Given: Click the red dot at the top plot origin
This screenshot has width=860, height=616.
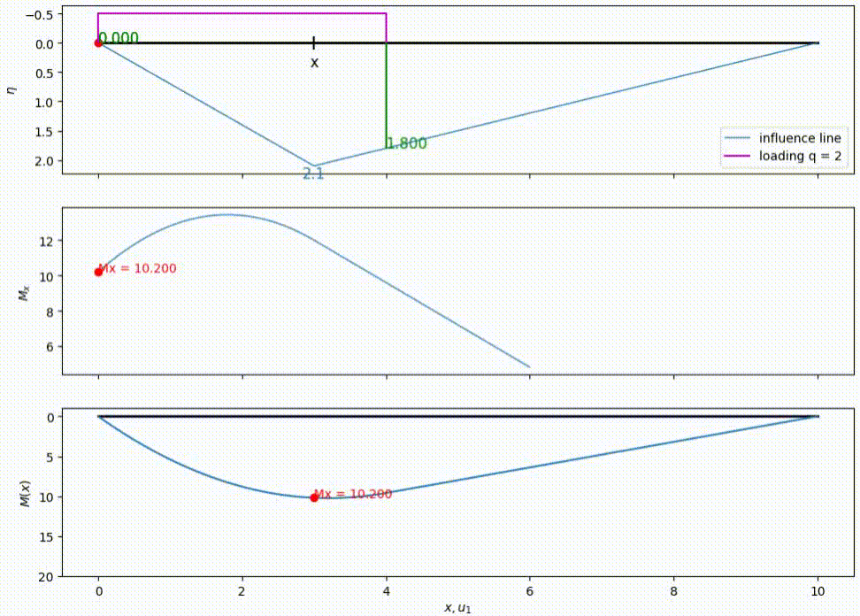Looking at the screenshot, I should [x=98, y=43].
